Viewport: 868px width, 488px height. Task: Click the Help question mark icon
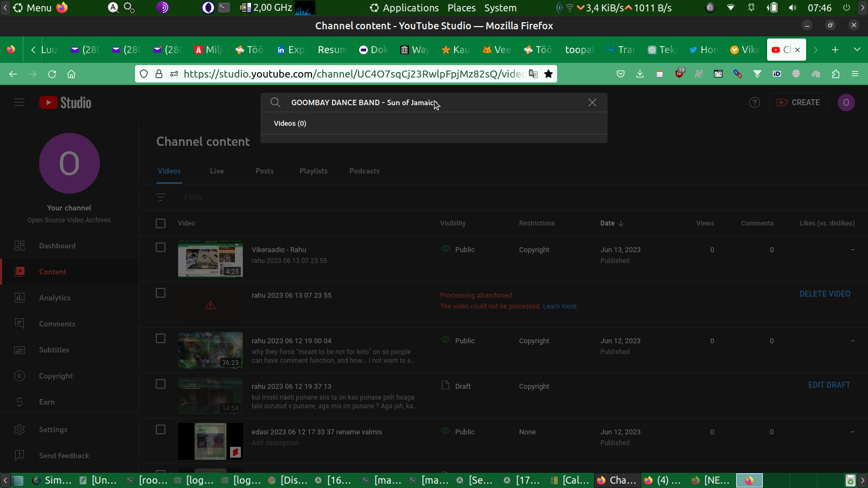click(754, 102)
